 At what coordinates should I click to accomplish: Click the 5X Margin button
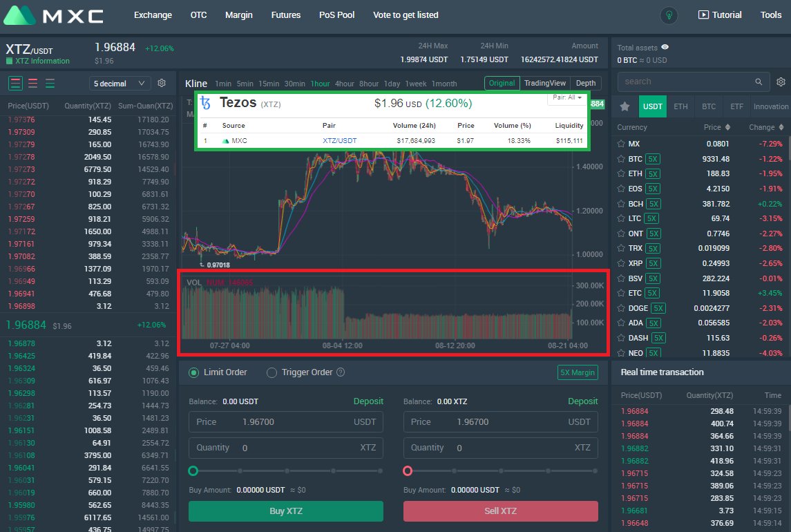coord(578,372)
